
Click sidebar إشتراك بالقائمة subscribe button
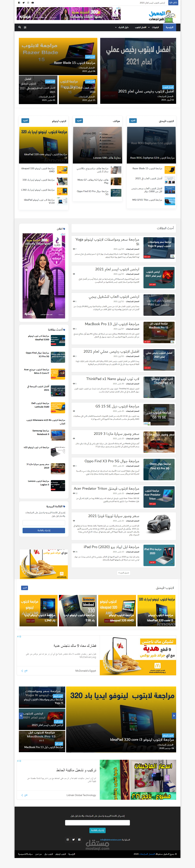[x=44, y=530]
